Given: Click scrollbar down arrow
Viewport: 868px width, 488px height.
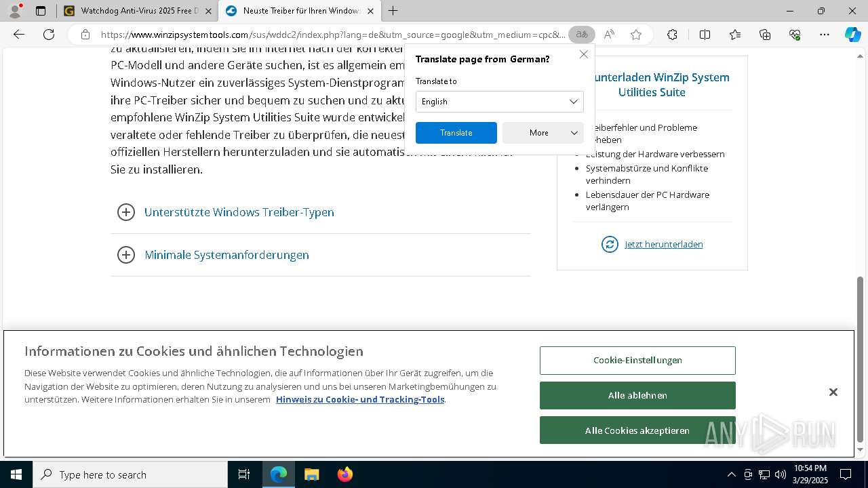Looking at the screenshot, I should click(861, 450).
